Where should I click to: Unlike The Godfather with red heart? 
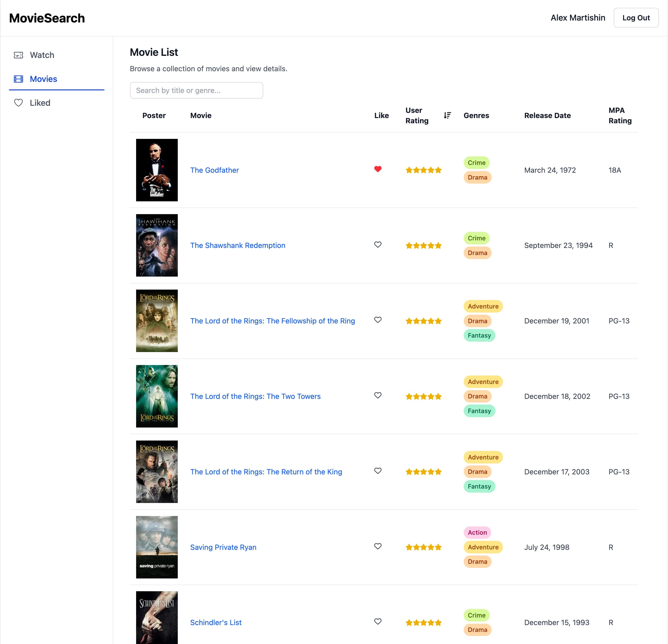click(378, 169)
